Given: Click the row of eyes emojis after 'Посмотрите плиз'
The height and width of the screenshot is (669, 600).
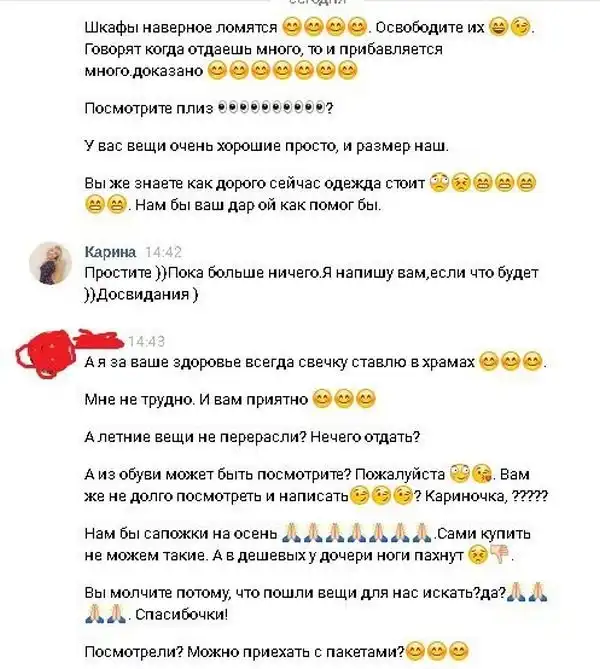Looking at the screenshot, I should pyautogui.click(x=271, y=108).
